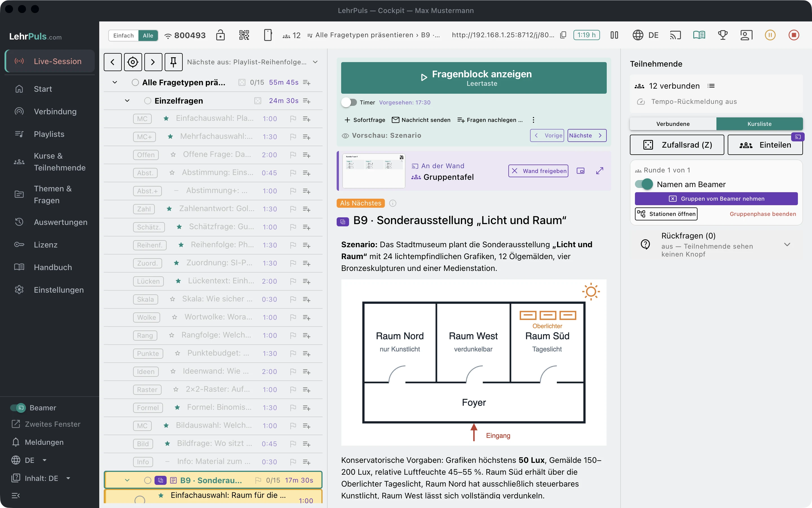
Task: Click the Gruppentafel wall thumbnail
Action: point(374,171)
